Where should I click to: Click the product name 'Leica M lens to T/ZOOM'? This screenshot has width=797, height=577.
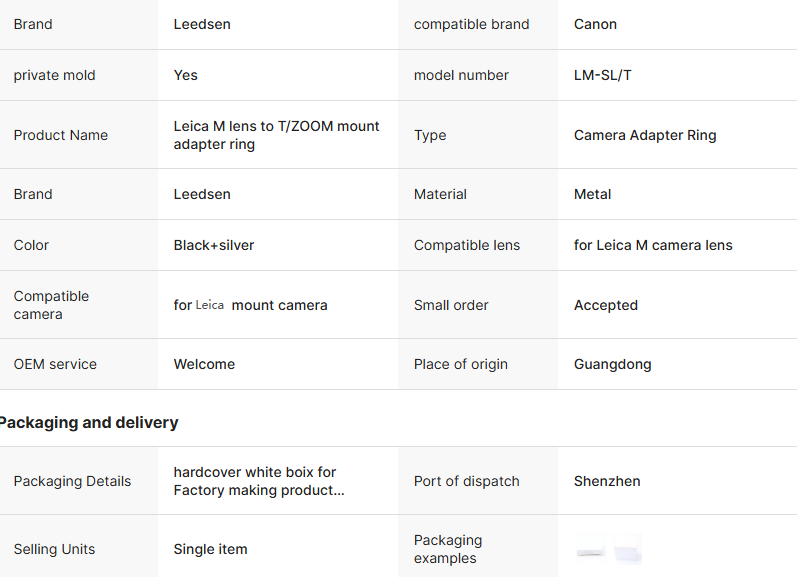coord(276,135)
